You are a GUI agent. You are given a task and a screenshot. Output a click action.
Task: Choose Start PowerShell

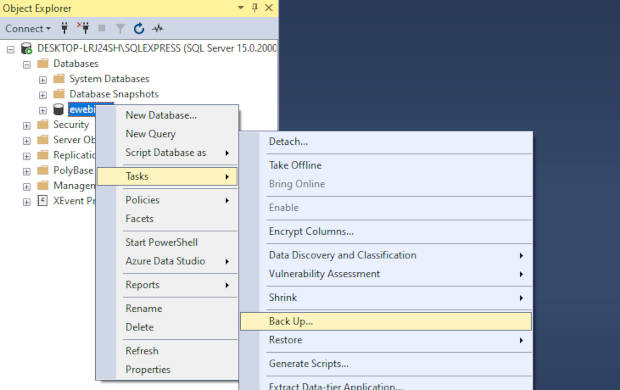167,242
